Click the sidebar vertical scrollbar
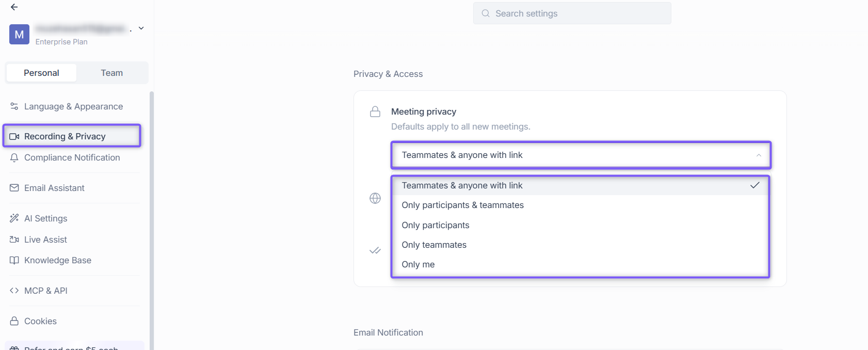The width and height of the screenshot is (868, 350). [x=152, y=220]
